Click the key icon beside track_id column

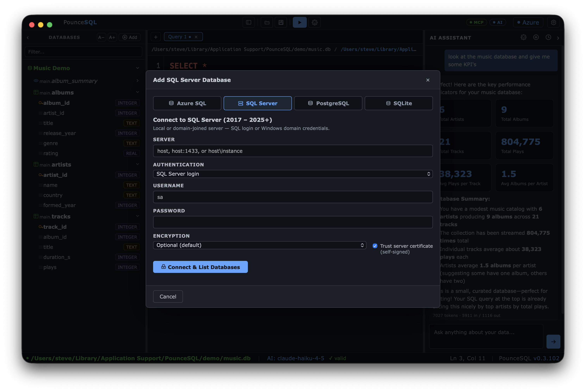pyautogui.click(x=41, y=227)
